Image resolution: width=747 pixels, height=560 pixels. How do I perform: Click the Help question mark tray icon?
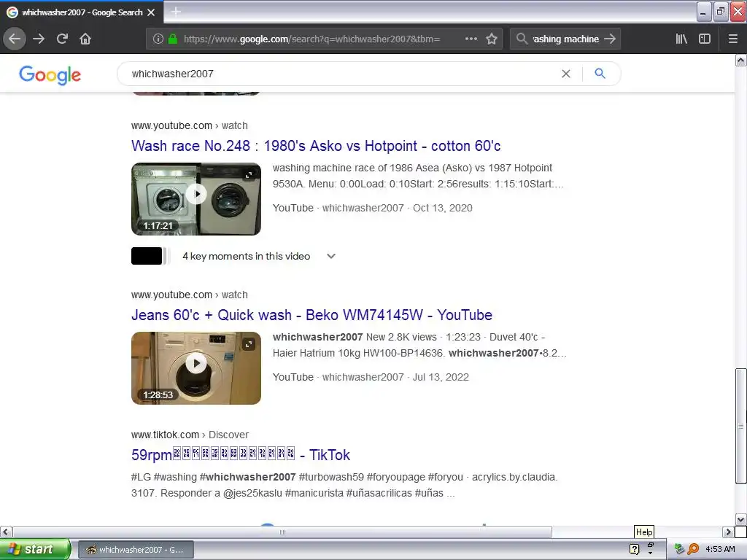634,549
